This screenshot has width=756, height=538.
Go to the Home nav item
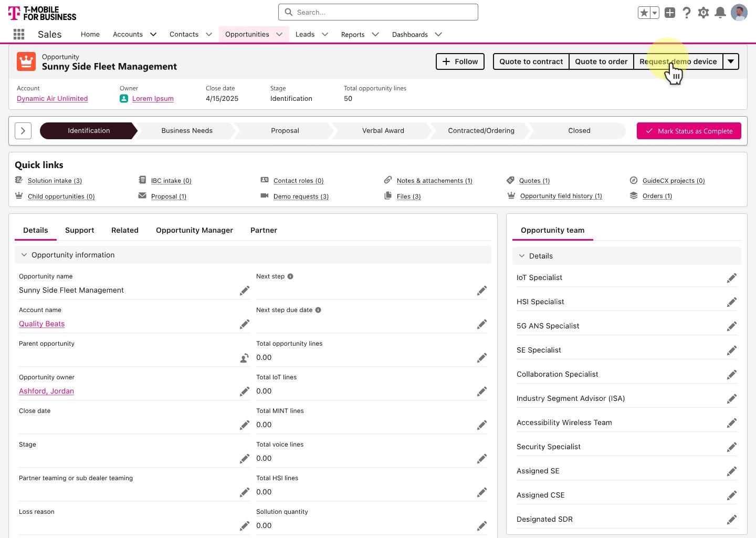(90, 34)
